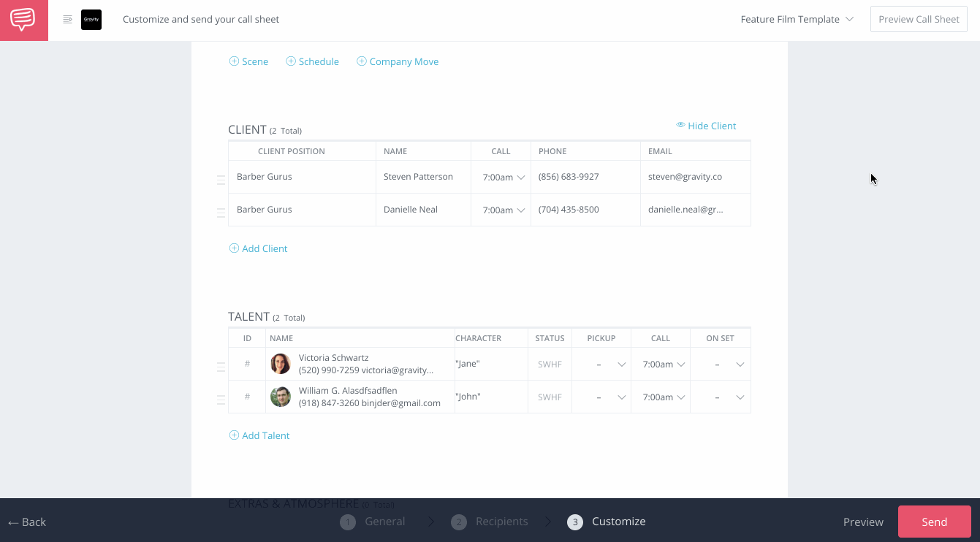Click the Add Scene plus icon
This screenshot has height=542, width=980.
pos(234,61)
